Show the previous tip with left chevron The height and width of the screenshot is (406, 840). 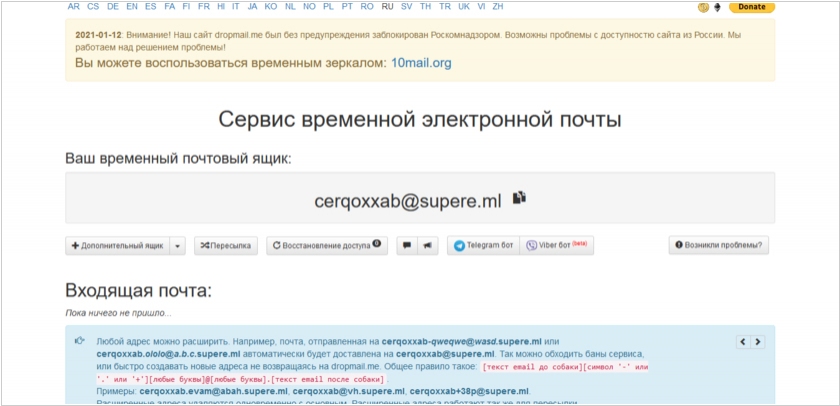pyautogui.click(x=743, y=341)
